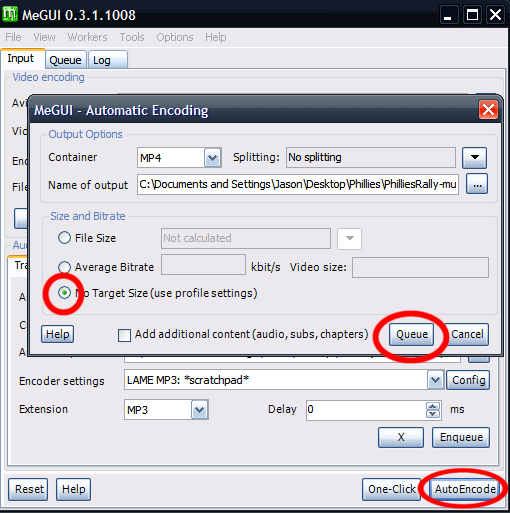
Task: Click the Enqueue button
Action: pos(461,437)
